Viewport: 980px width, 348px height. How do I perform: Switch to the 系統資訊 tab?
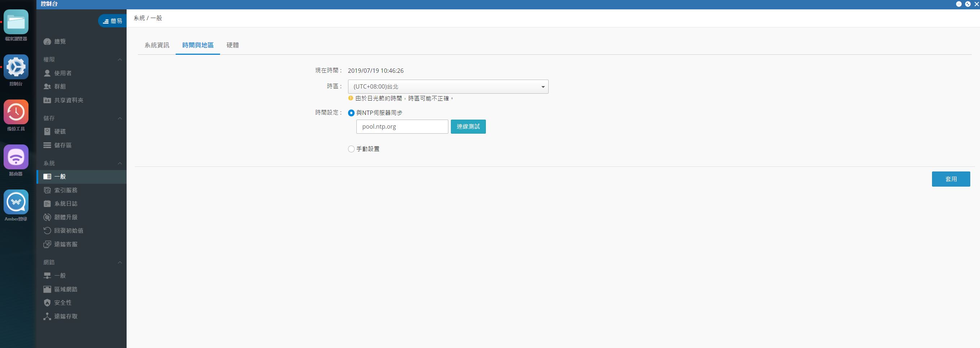pos(157,45)
